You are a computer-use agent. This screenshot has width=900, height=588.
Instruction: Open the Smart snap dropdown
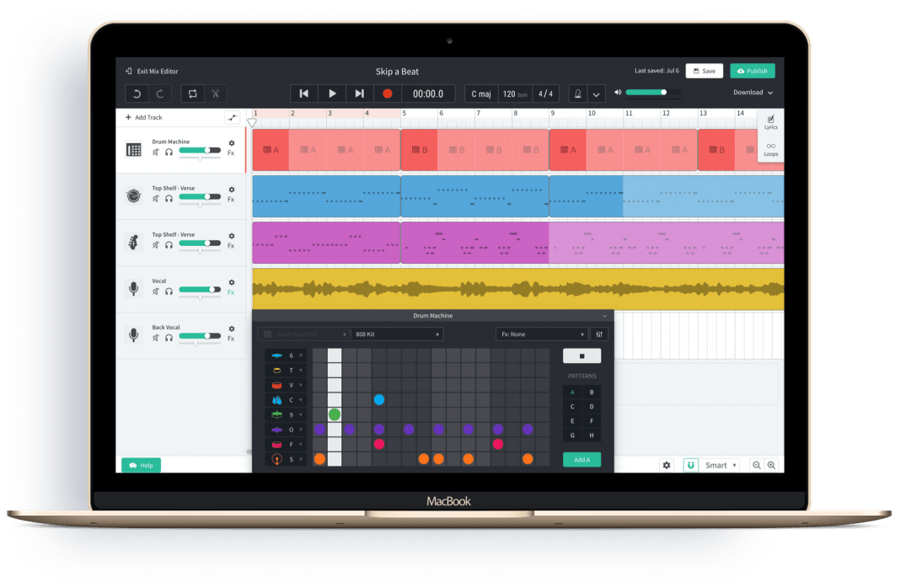click(721, 465)
